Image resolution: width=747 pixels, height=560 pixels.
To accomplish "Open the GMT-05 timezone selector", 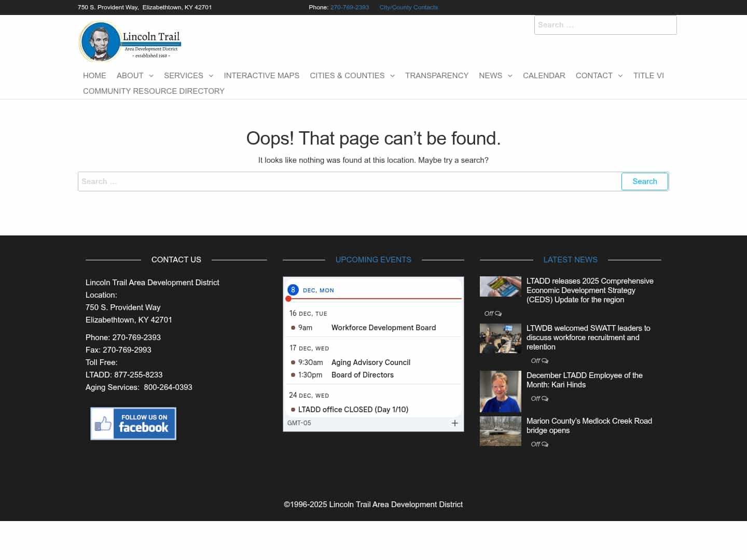I will 299,423.
